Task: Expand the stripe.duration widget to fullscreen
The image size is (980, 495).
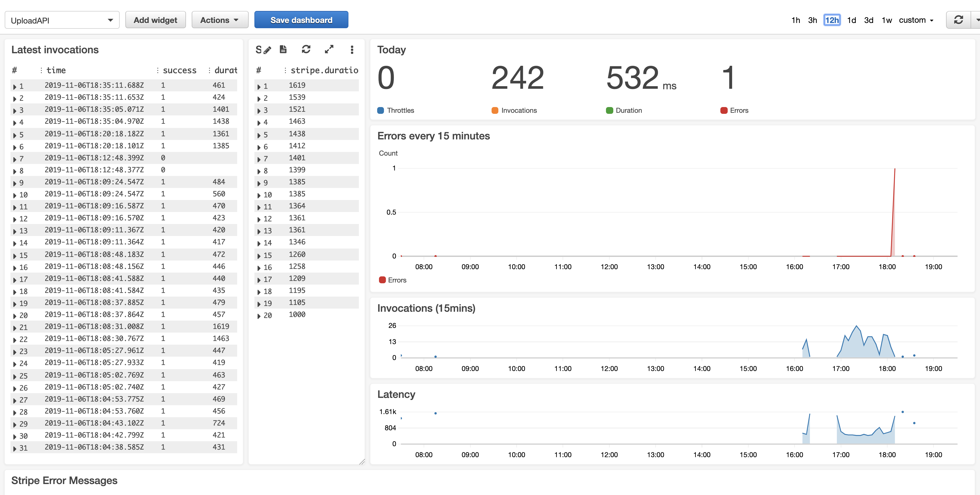Action: point(329,49)
